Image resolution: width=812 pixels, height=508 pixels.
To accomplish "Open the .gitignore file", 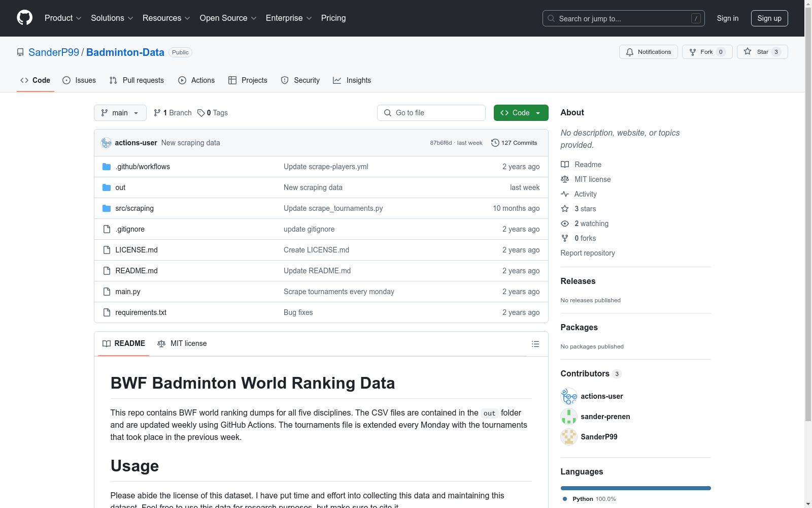I will 130,229.
